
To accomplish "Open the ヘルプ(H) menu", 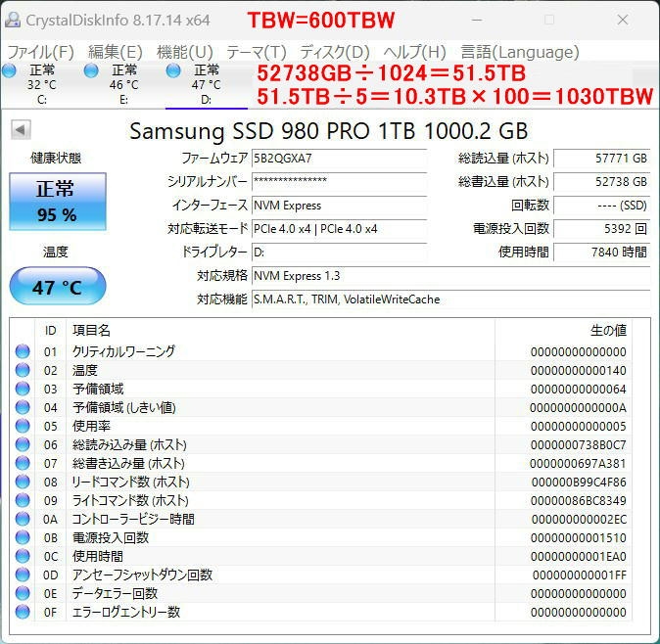I will tap(414, 52).
